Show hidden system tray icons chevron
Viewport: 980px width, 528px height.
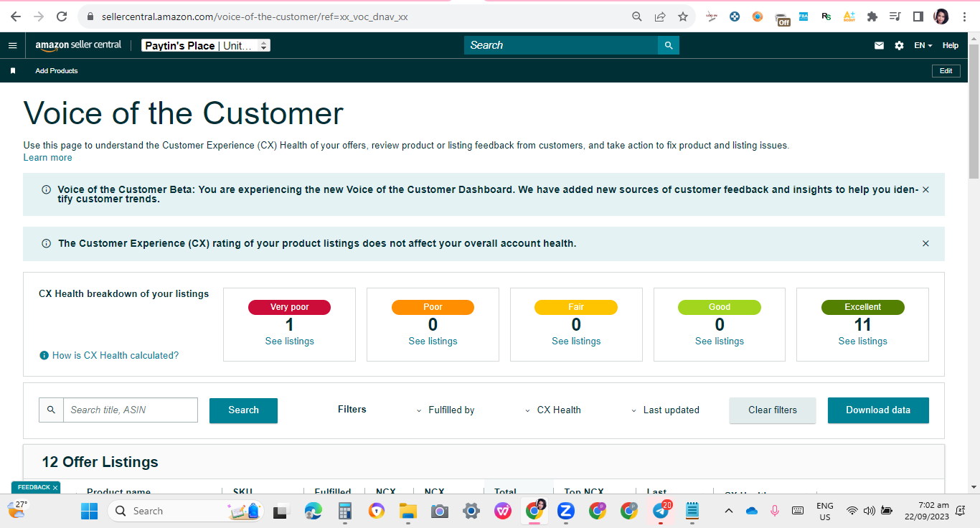pos(728,511)
